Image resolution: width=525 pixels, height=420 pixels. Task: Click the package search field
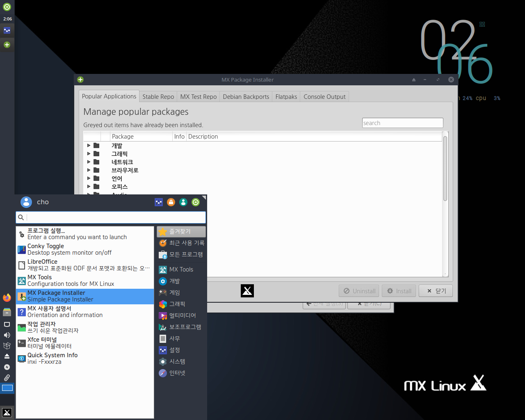click(403, 123)
